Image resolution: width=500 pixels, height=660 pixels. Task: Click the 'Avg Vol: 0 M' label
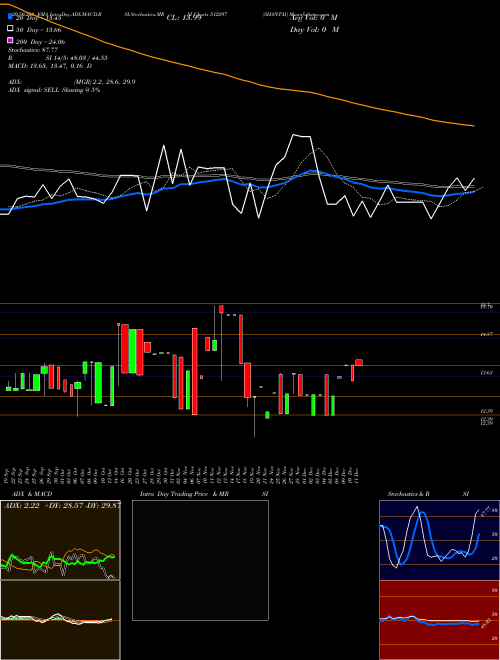(x=313, y=18)
